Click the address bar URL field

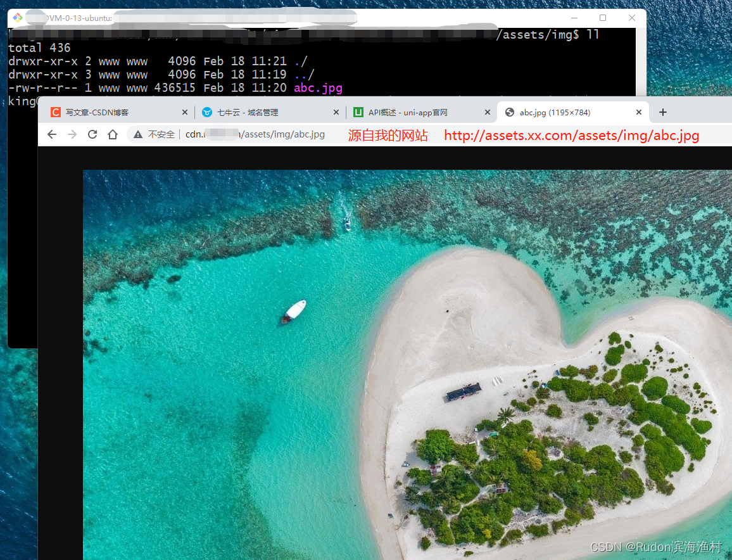click(255, 134)
